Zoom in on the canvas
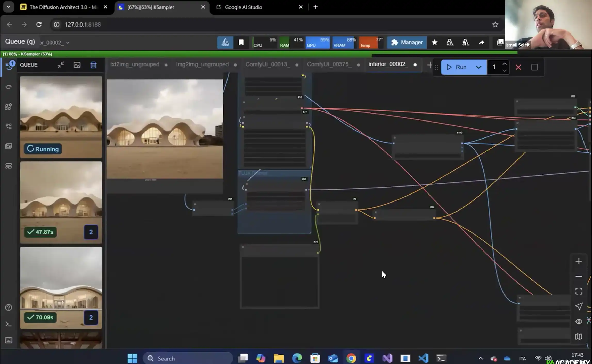 pyautogui.click(x=579, y=261)
